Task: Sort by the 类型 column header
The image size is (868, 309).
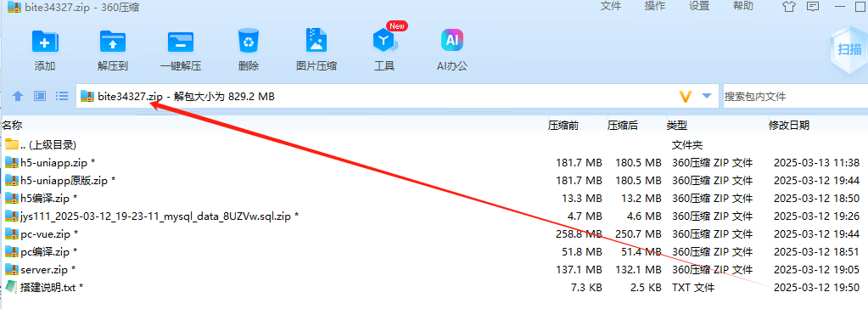Action: [x=676, y=126]
